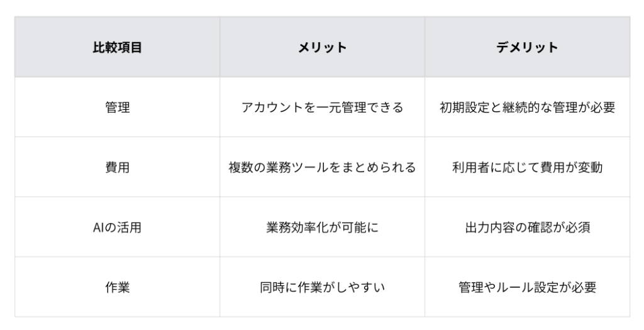
Task: Click the デメリット column header
Action: 528,47
